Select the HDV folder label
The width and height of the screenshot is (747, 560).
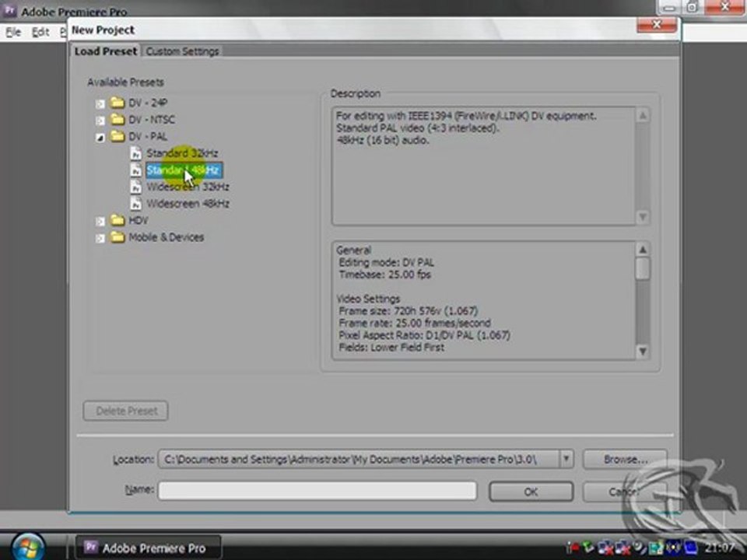pyautogui.click(x=139, y=220)
